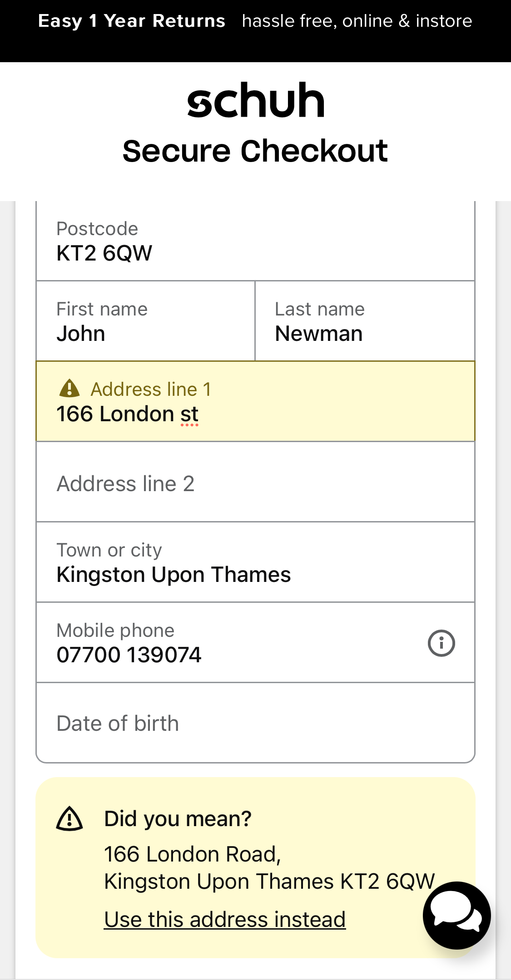This screenshot has height=980, width=511.
Task: Click 'Easy 1 Year Returns' banner text
Action: tap(131, 20)
